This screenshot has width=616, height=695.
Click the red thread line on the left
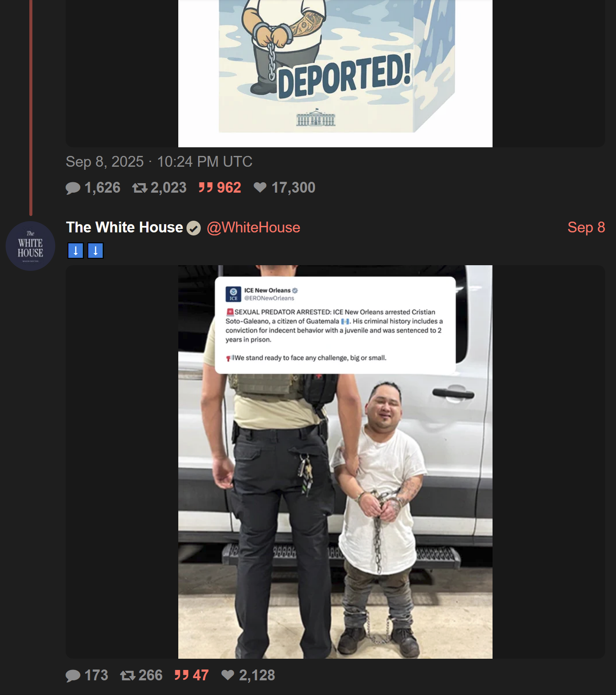click(x=31, y=108)
